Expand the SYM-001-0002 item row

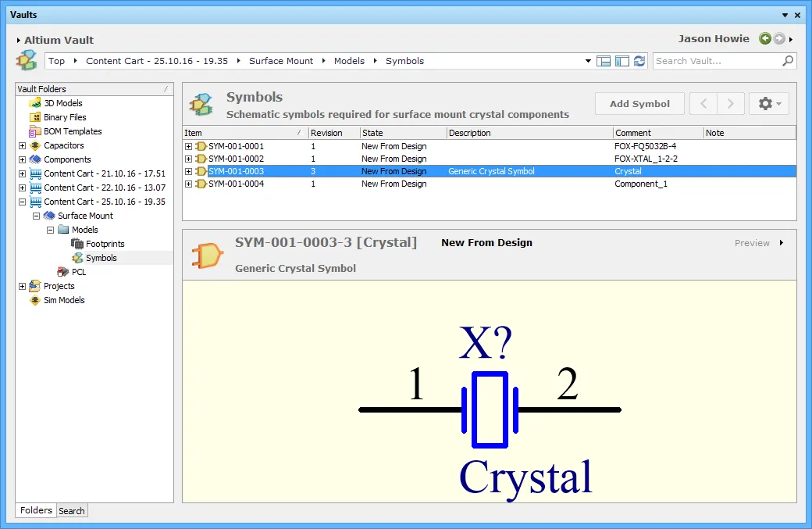click(188, 159)
